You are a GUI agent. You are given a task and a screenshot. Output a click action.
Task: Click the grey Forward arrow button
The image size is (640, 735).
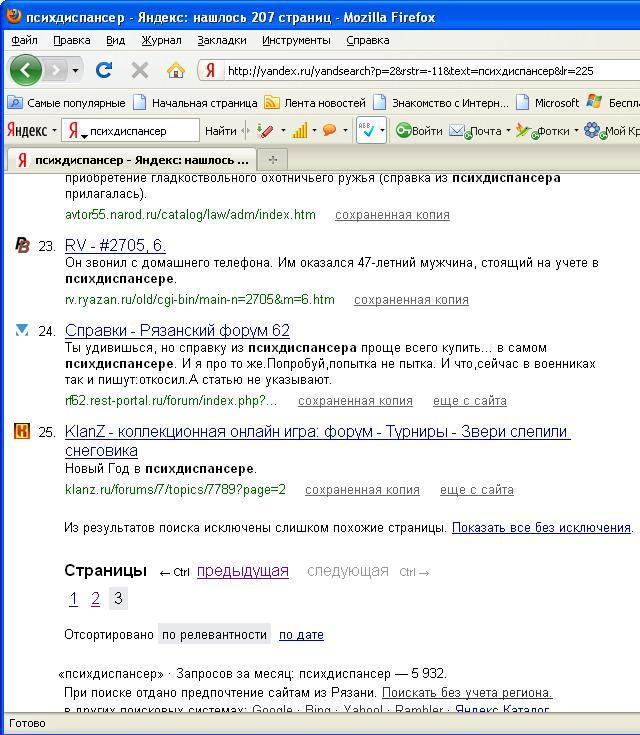[56, 70]
